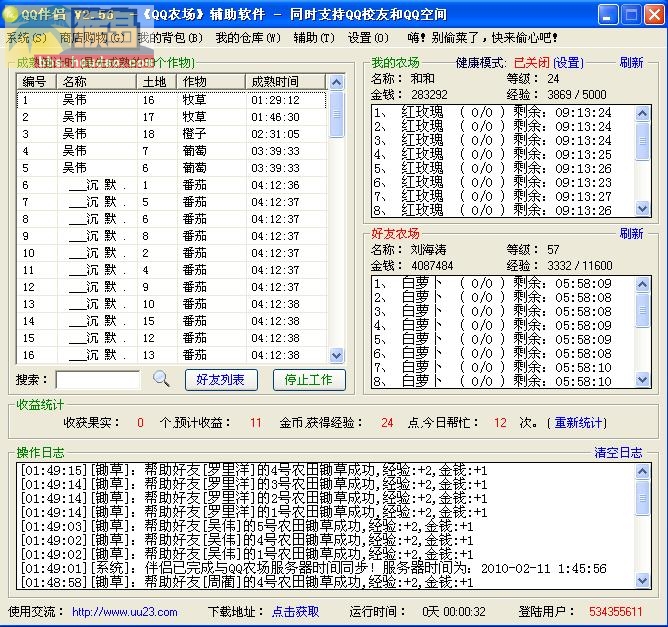The height and width of the screenshot is (627, 668).
Task: Select row 3 吴伟 橙子 02:31:05
Action: 172,134
